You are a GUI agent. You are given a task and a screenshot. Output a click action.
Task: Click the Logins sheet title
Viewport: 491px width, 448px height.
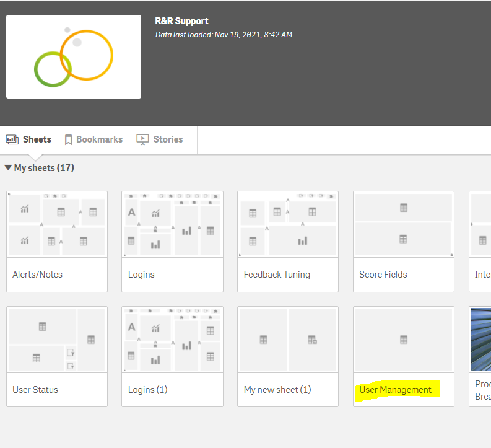coord(141,275)
